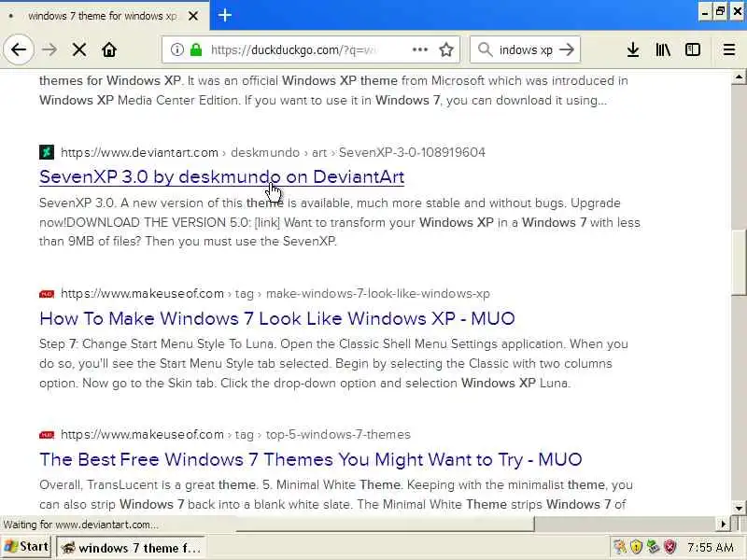Click the 7:55 AM taskbar clock
Image resolution: width=747 pixels, height=560 pixels.
point(711,548)
